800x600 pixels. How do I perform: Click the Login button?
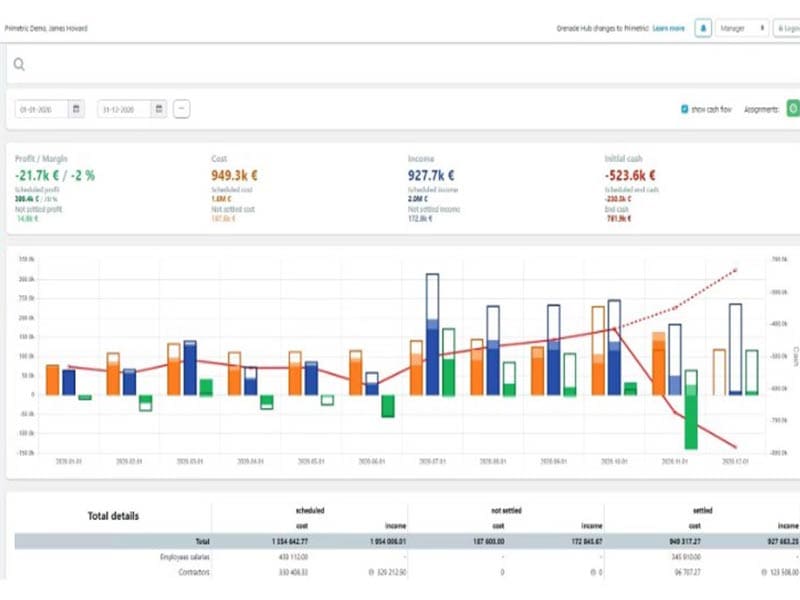(x=788, y=29)
